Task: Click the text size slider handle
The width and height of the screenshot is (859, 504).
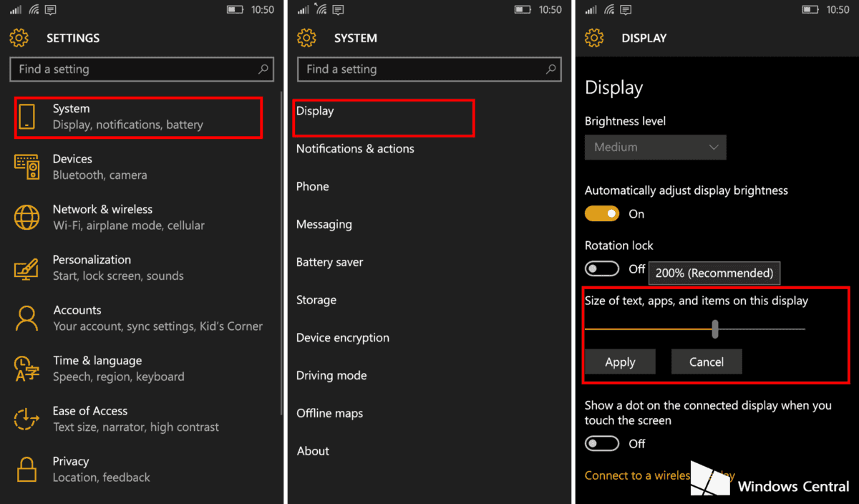Action: tap(715, 329)
